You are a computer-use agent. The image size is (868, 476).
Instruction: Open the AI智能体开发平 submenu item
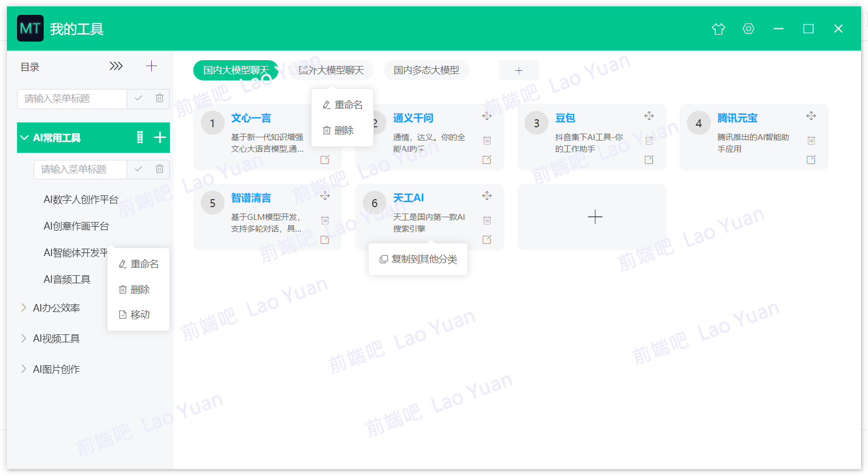coord(76,253)
